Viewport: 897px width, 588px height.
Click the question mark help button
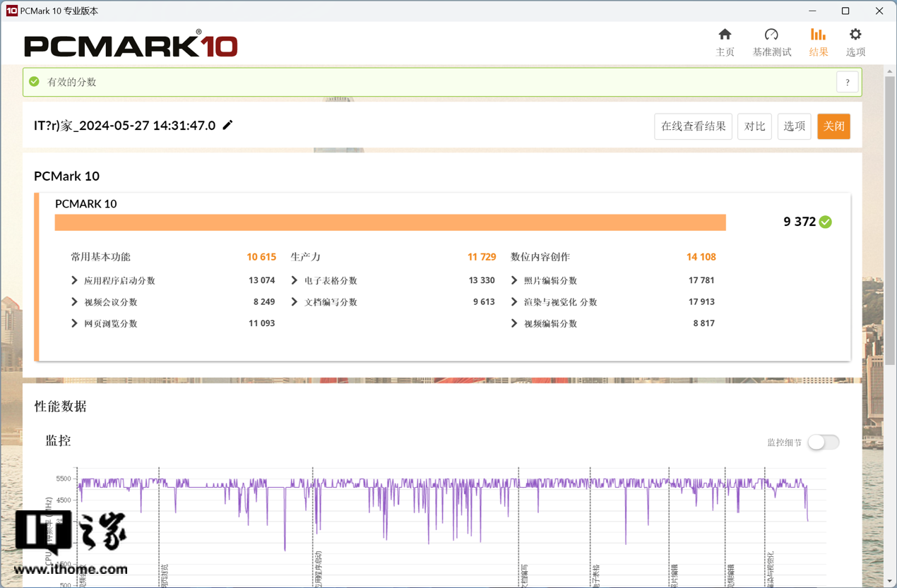[x=847, y=82]
